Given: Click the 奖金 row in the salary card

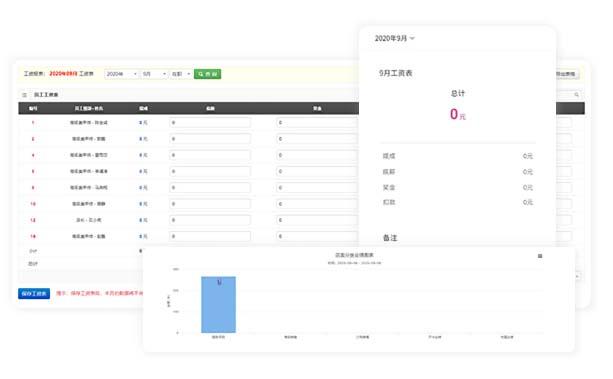Looking at the screenshot, I should pos(457,187).
